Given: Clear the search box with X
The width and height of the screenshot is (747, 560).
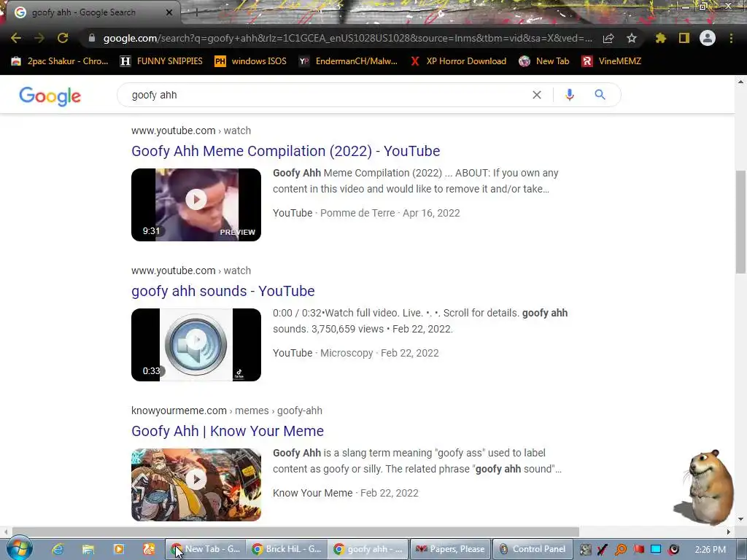Looking at the screenshot, I should (x=537, y=95).
